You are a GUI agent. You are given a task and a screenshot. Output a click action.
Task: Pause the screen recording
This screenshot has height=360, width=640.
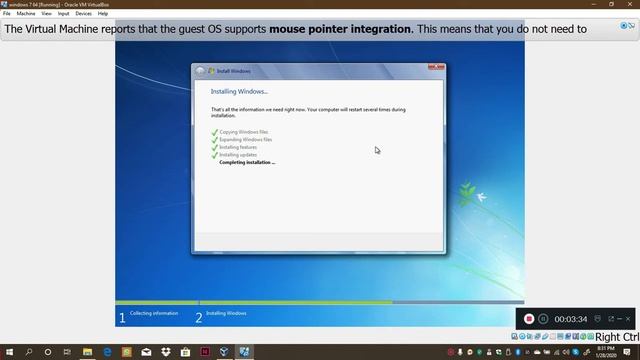coord(543,319)
